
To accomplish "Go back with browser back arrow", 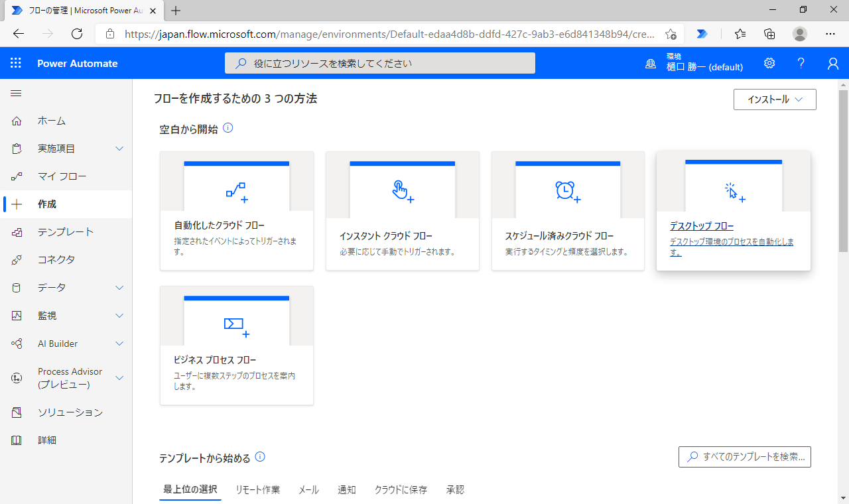I will [x=19, y=34].
